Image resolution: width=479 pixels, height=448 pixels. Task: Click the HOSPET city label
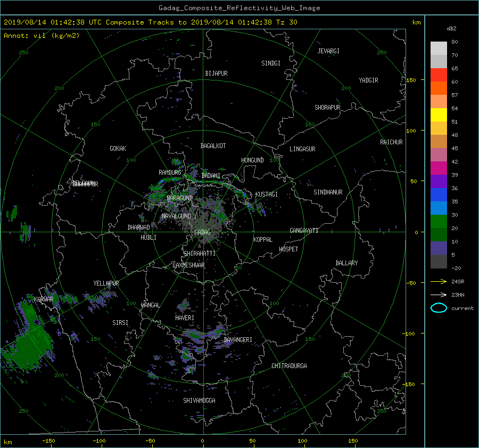[x=288, y=249]
